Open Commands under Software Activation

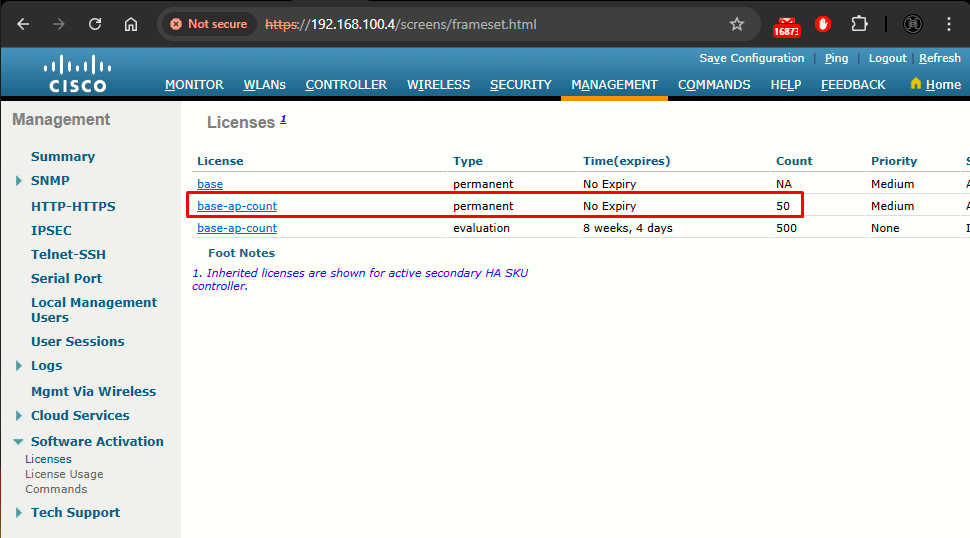(56, 489)
